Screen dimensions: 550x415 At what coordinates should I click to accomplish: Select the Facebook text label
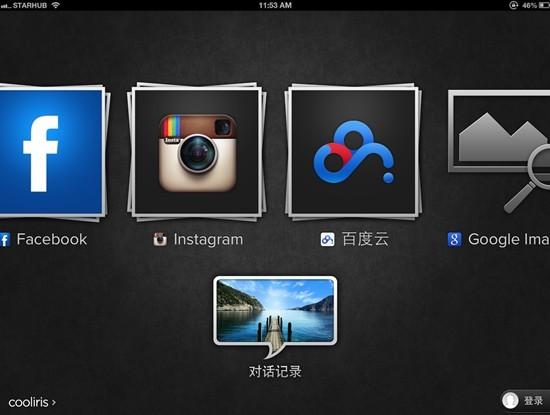[x=52, y=239]
